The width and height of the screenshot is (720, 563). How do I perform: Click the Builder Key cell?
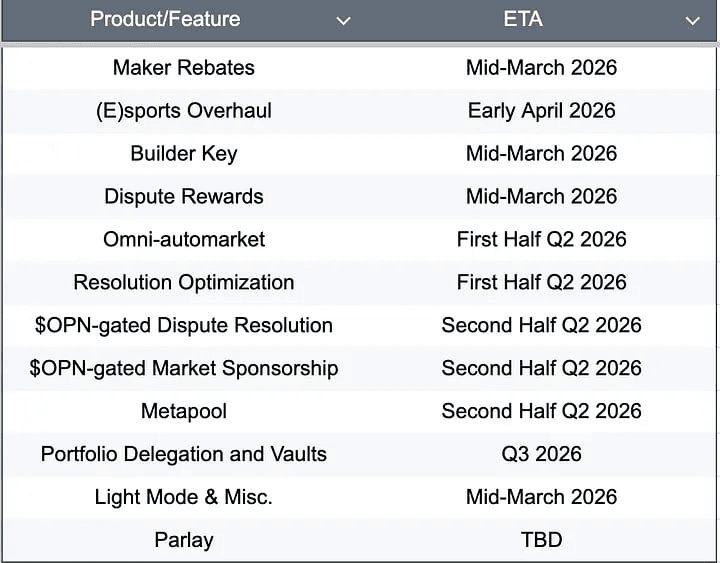184,154
